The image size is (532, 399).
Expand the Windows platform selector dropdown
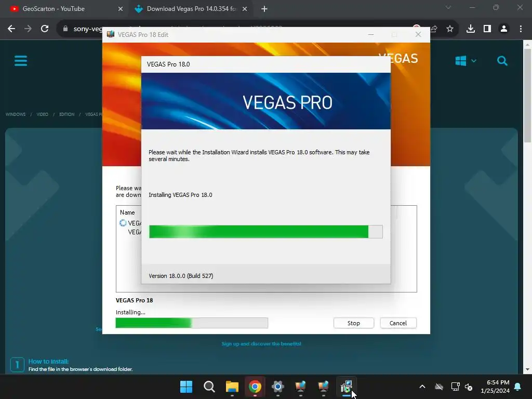coord(466,61)
